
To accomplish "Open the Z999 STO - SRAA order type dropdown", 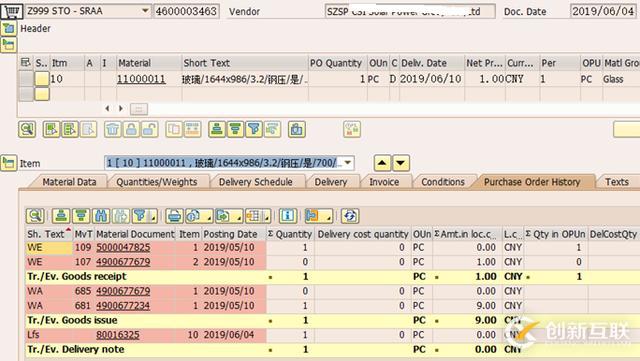I will click(x=145, y=11).
